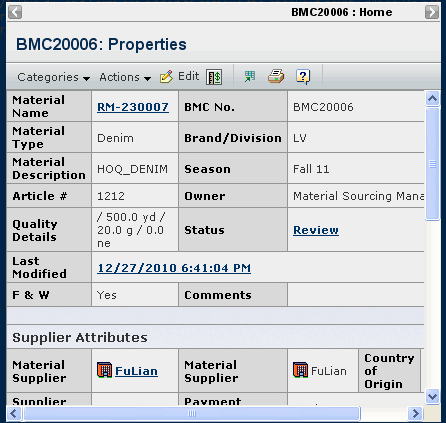
Task: Open help with the question mark icon
Action: pos(303,77)
